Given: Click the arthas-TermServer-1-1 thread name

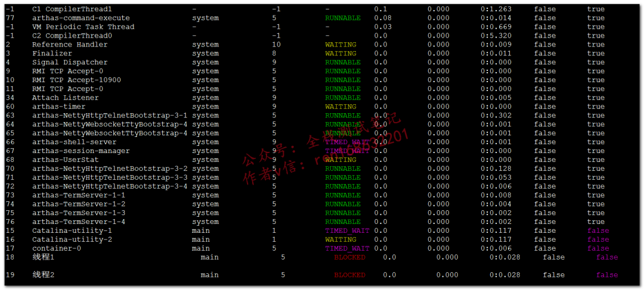Looking at the screenshot, I should (x=79, y=195).
